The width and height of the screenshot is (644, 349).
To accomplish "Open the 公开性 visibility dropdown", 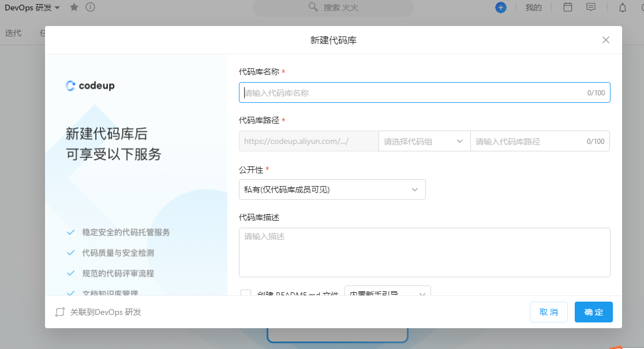I will click(x=332, y=189).
